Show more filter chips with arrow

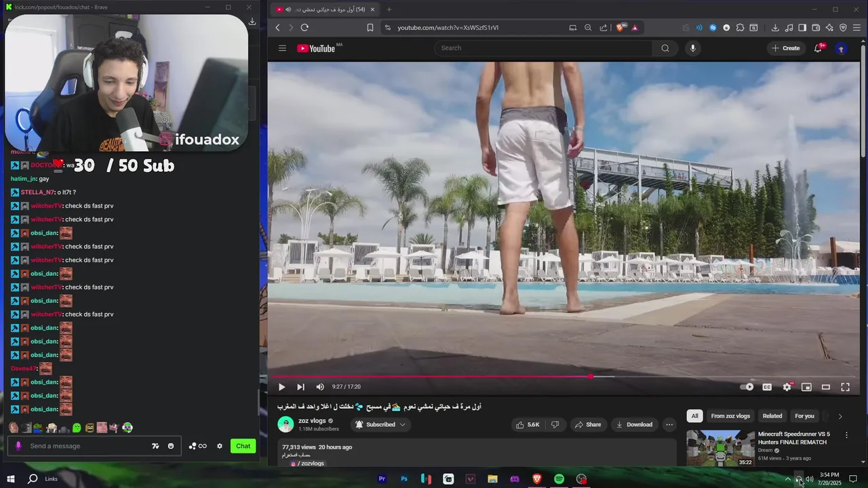click(x=840, y=416)
